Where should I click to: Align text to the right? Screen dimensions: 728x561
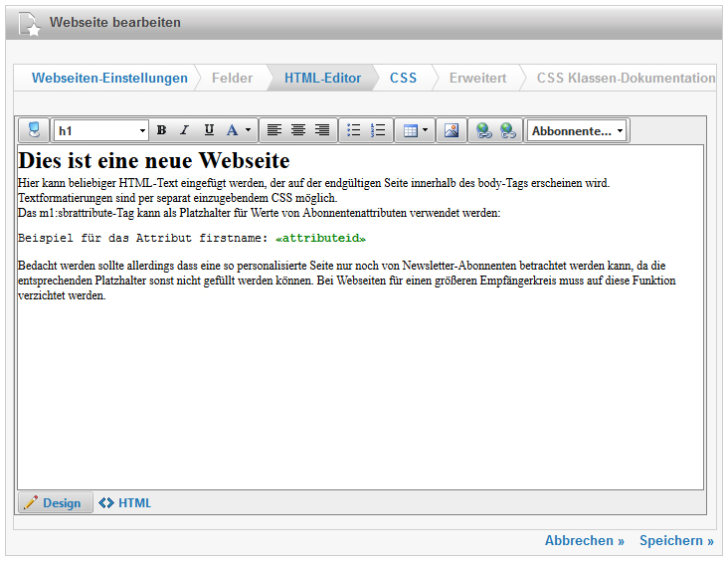tap(322, 130)
